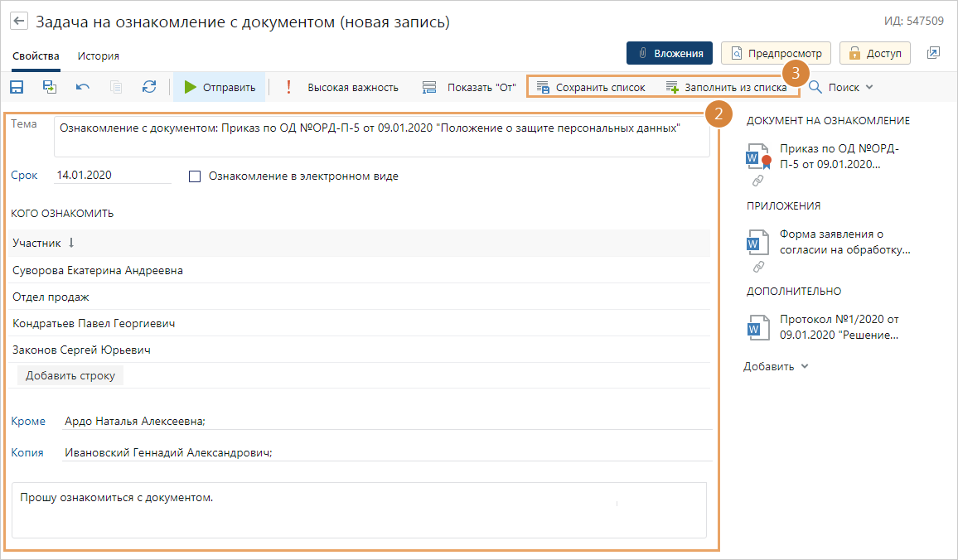Expand the Поиск dropdown

click(x=840, y=87)
